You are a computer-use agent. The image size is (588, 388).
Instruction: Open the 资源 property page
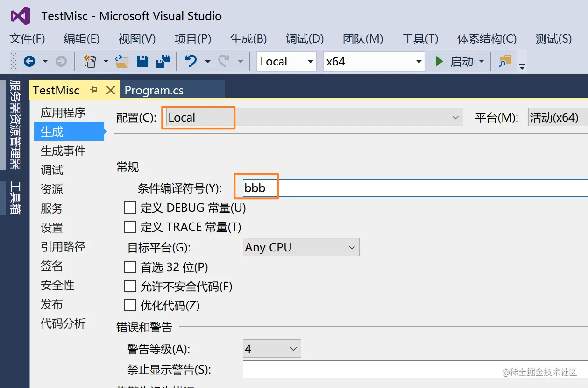(x=52, y=189)
